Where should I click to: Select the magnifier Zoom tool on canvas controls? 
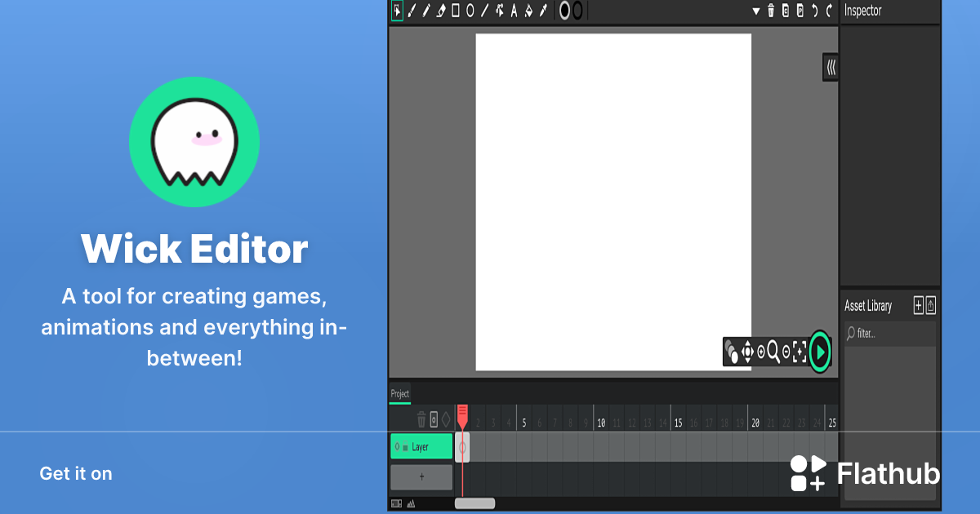click(773, 352)
